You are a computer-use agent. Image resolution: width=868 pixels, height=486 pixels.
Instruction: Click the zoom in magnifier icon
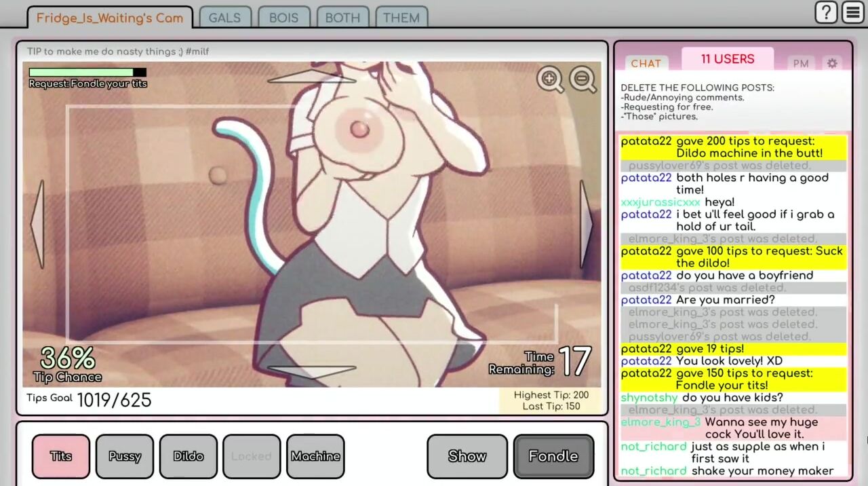pyautogui.click(x=549, y=79)
